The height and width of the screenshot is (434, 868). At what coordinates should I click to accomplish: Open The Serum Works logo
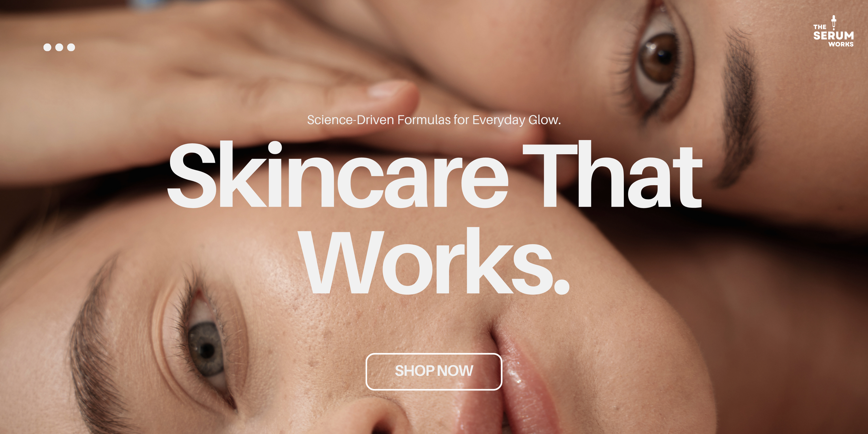click(834, 31)
